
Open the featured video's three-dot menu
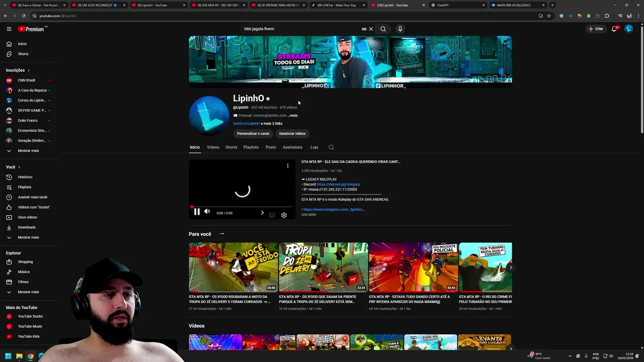pyautogui.click(x=288, y=165)
